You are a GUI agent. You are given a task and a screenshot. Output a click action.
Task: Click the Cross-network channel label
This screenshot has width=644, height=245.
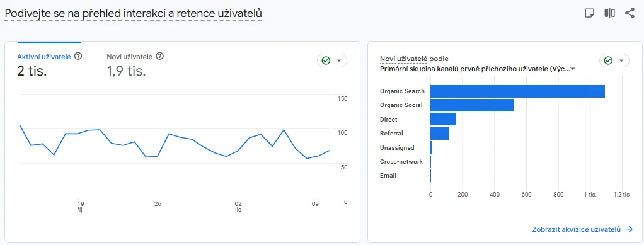[401, 162]
